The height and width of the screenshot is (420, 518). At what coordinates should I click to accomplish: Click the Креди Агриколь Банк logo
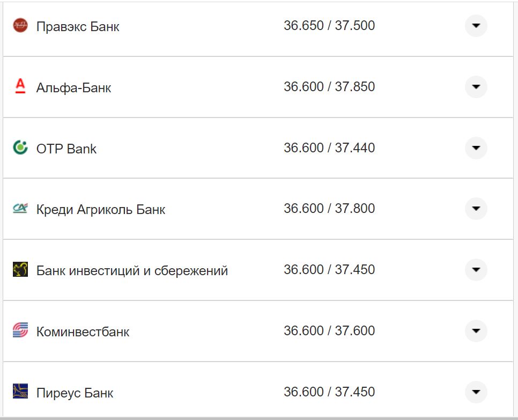coord(20,209)
